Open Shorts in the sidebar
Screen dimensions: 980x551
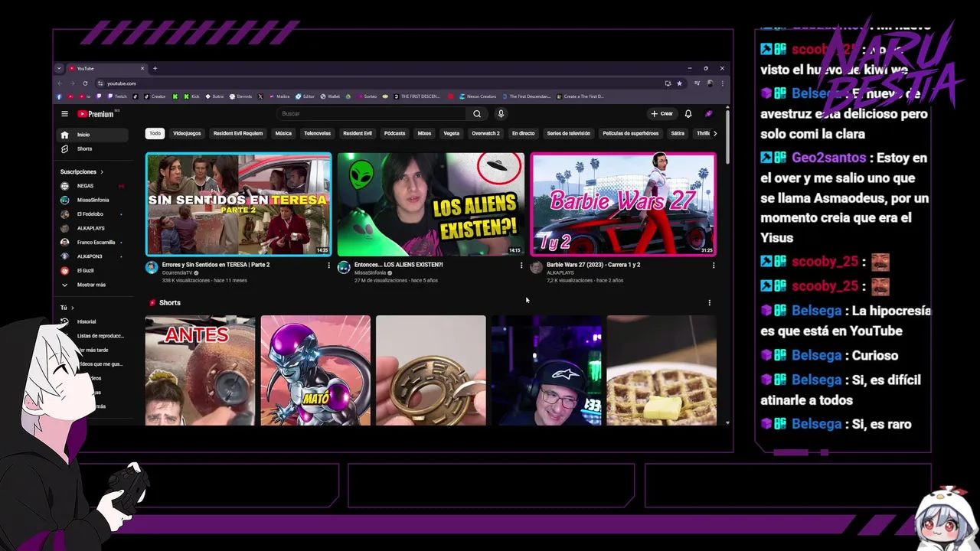click(93, 148)
